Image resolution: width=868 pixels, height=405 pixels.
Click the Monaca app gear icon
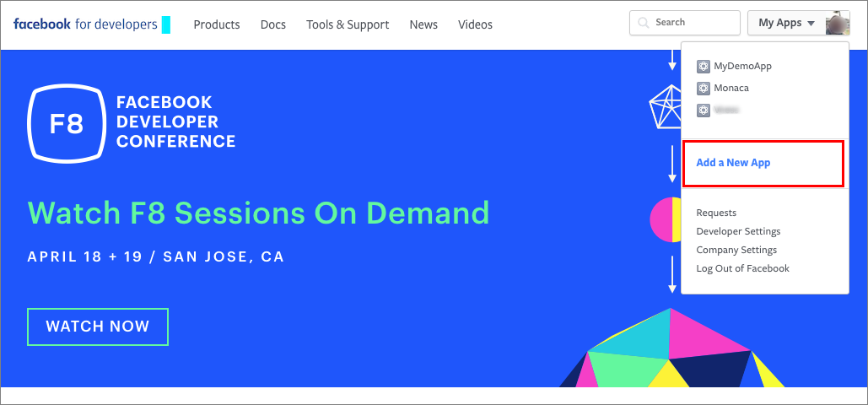click(704, 88)
